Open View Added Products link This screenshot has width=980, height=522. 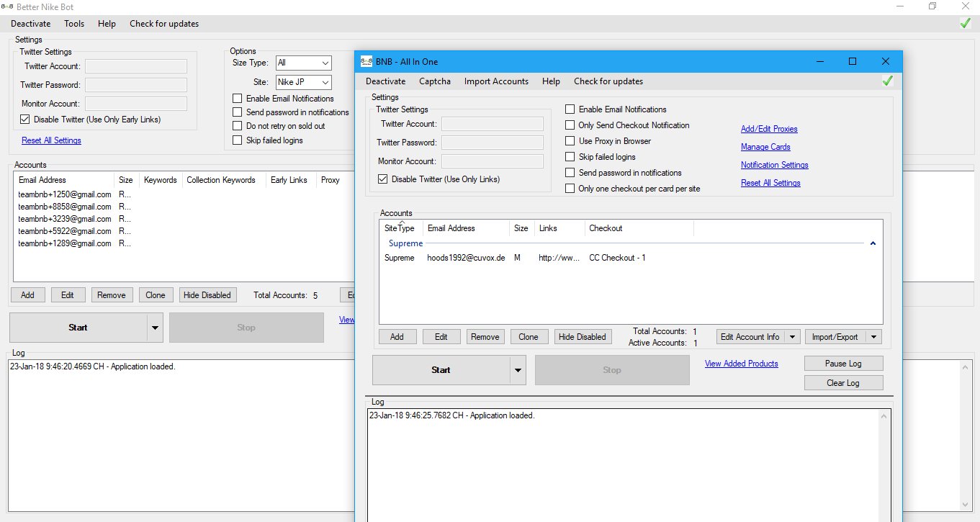(742, 364)
